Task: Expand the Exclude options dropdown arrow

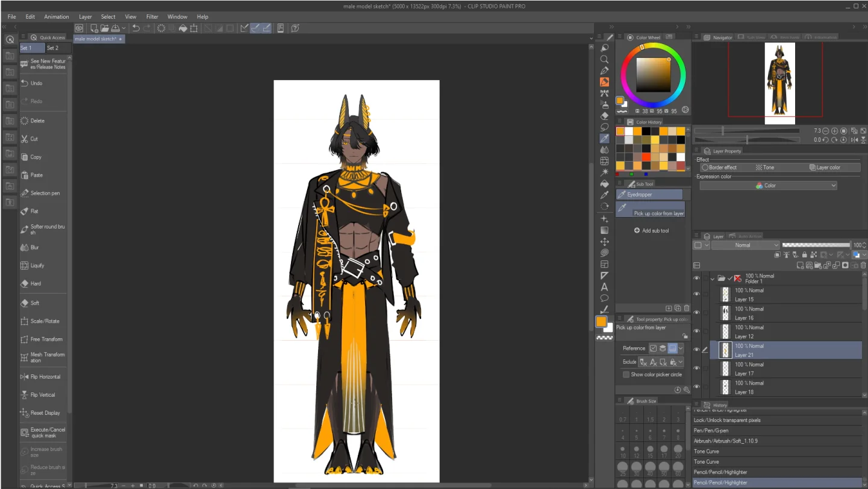Action: click(681, 362)
